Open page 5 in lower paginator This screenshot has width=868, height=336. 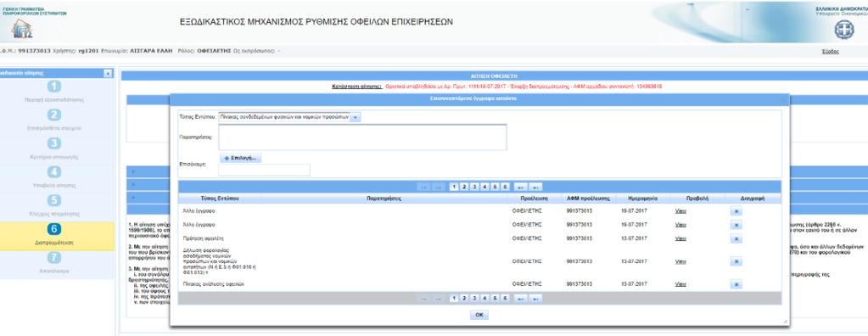[495, 299]
